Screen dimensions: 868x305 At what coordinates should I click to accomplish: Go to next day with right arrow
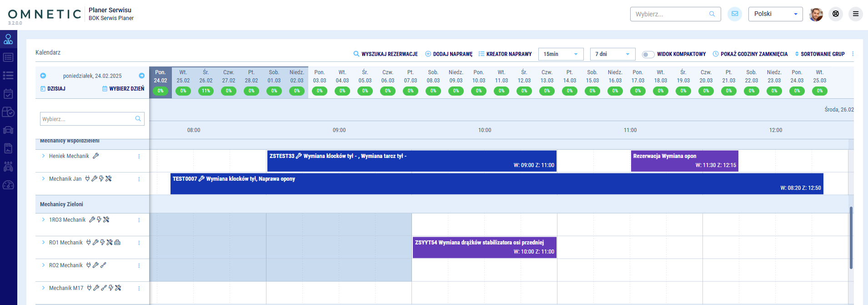point(141,76)
